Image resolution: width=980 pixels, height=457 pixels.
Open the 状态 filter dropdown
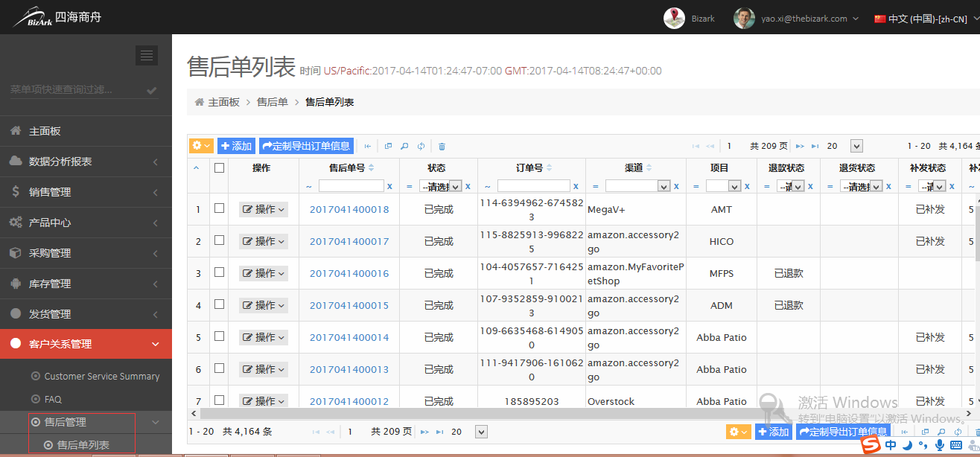pyautogui.click(x=440, y=186)
